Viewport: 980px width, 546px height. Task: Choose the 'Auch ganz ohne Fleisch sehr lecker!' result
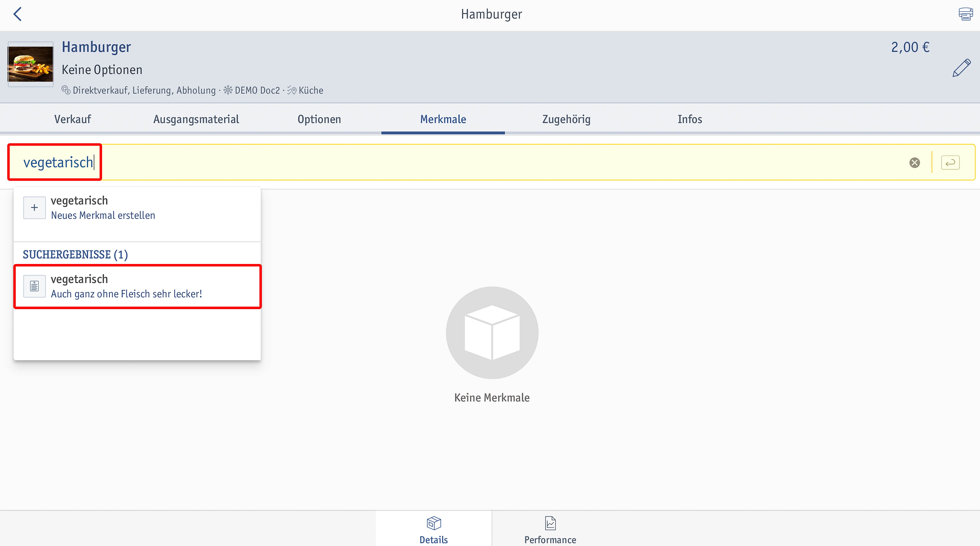pyautogui.click(x=137, y=286)
